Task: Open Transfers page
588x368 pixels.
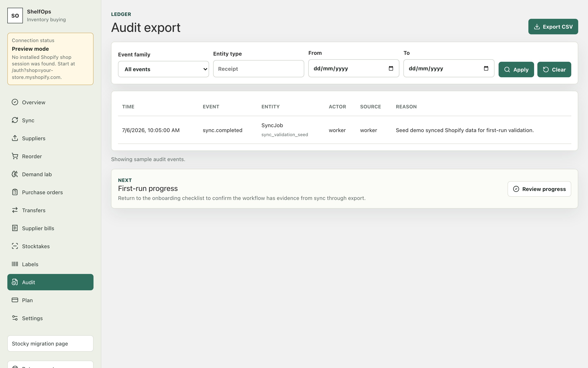Action: (x=50, y=210)
